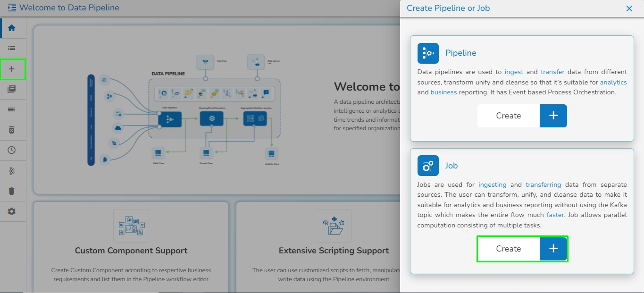Create a new Job
The width and height of the screenshot is (644, 293).
coord(522,249)
